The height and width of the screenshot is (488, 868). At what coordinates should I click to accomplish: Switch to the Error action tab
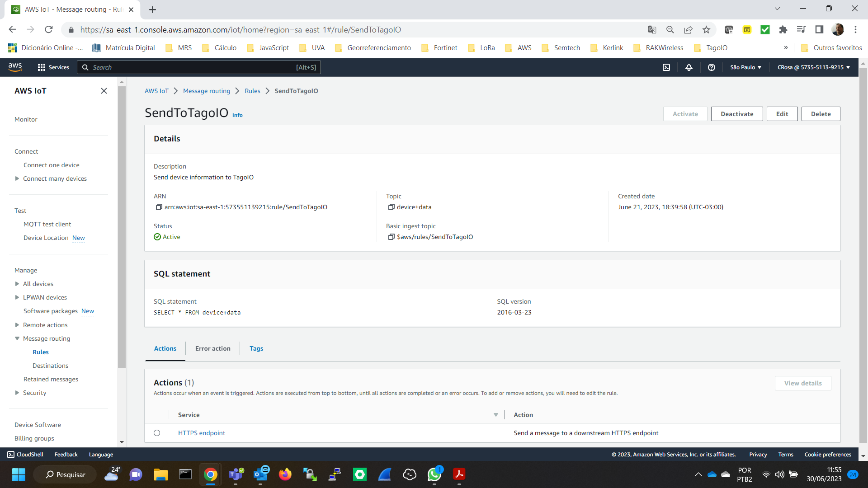(x=212, y=348)
